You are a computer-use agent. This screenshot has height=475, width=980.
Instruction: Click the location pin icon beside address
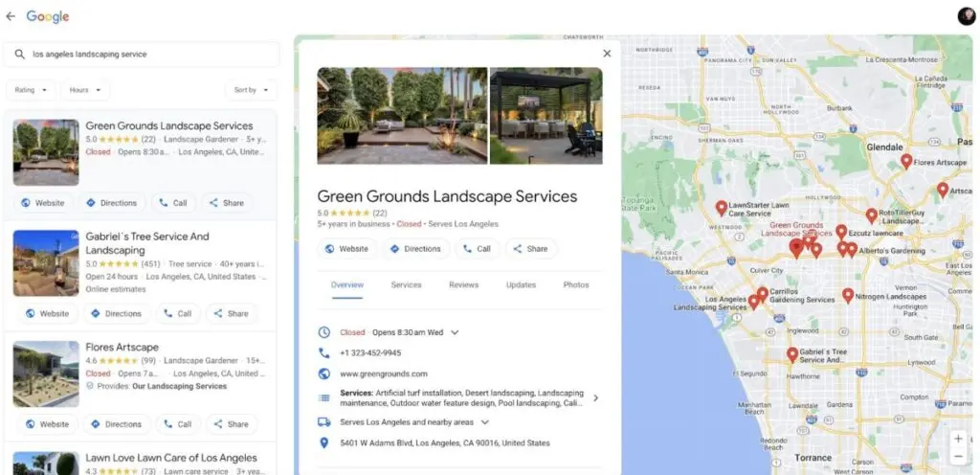(323, 443)
